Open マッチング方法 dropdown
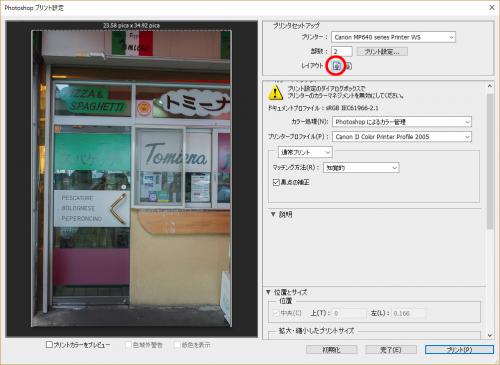Screen dimensions: 500x365 click(361, 168)
